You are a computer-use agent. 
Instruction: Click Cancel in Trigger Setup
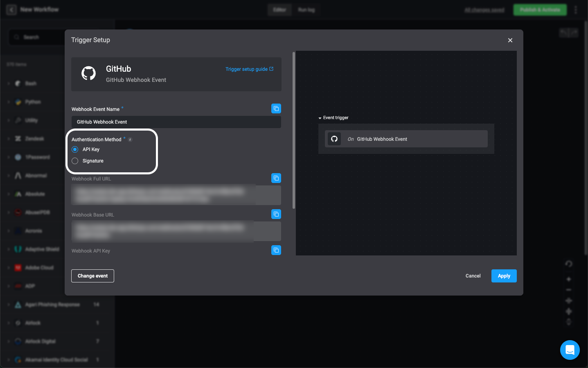[473, 276]
